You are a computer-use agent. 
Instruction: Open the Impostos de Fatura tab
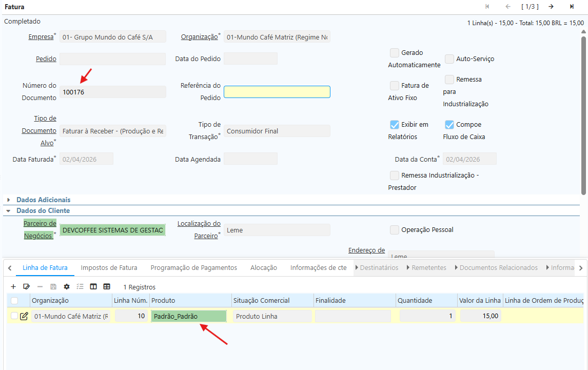[109, 267]
